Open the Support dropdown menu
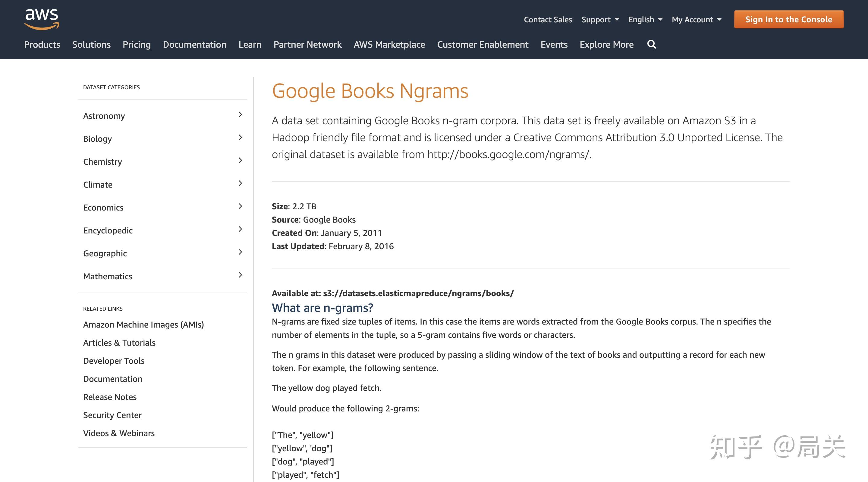 tap(600, 20)
